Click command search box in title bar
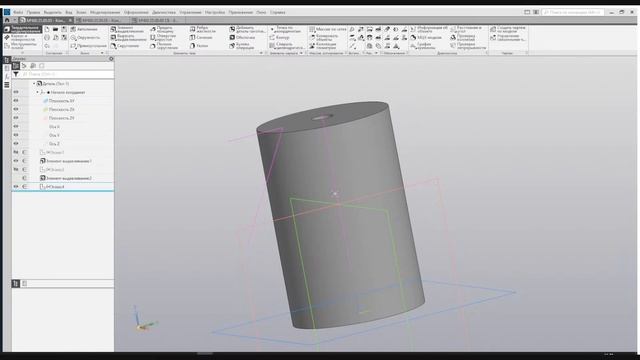Viewport: 640px width, 360px height. click(573, 12)
